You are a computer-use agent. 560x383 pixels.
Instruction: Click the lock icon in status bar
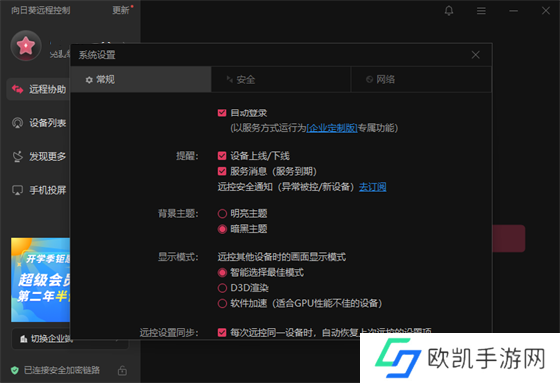click(122, 370)
